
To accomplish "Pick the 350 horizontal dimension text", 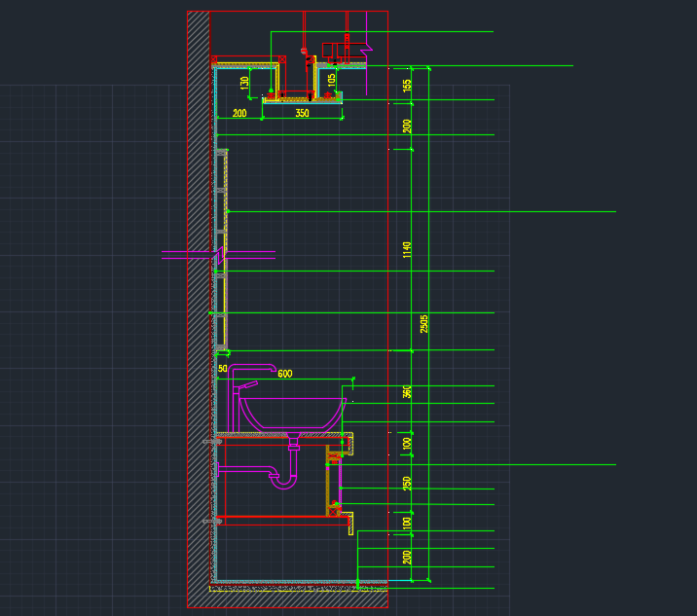I will coord(303,113).
